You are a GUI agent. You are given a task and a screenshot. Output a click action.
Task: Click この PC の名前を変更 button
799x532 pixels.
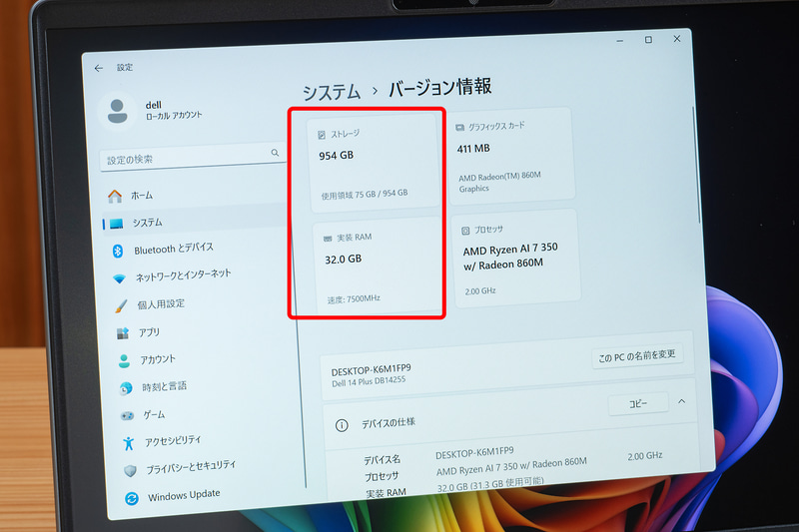coord(637,356)
